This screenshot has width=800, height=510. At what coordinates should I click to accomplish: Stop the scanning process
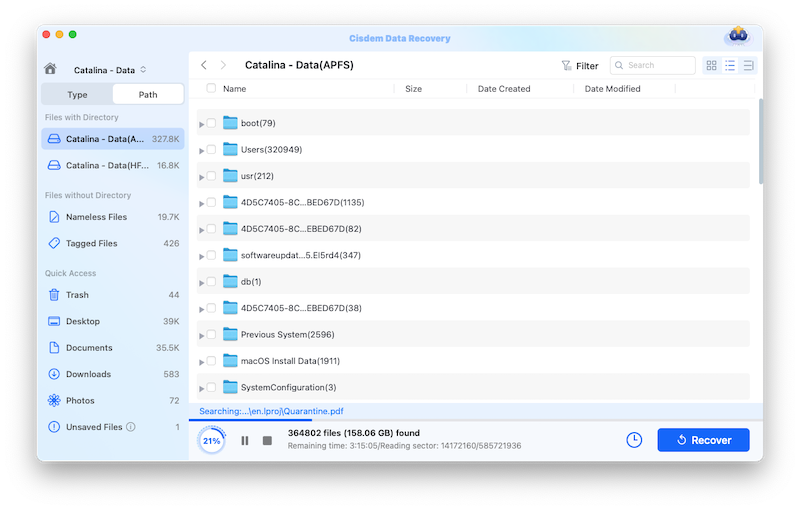pyautogui.click(x=267, y=440)
